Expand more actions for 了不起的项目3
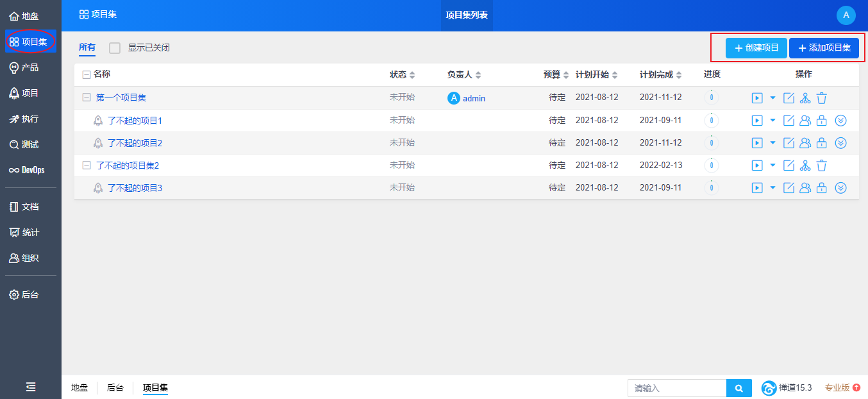 coord(842,188)
